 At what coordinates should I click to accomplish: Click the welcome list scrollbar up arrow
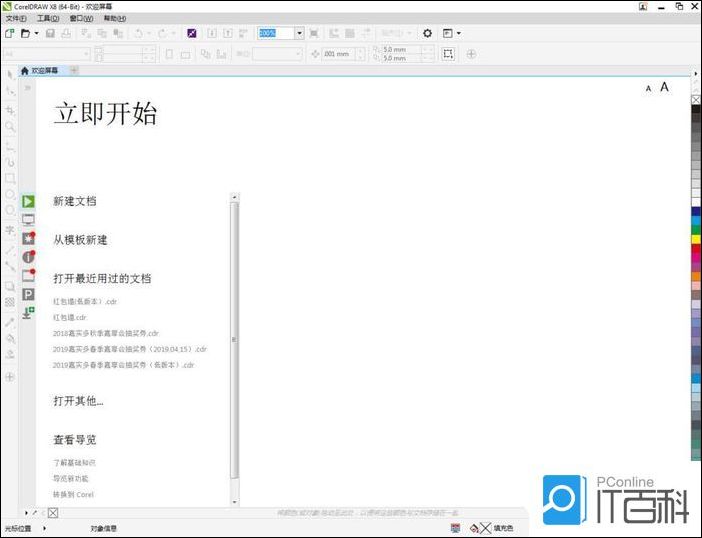(x=235, y=197)
